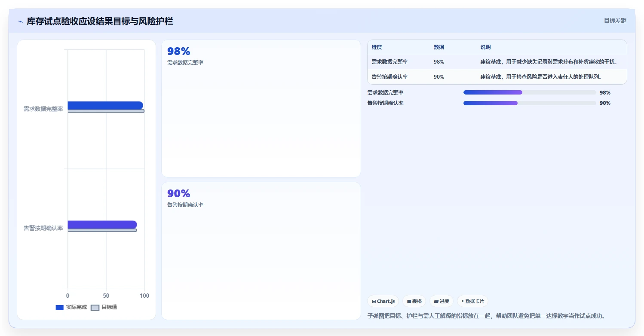
Task: Click the grey target bar under 告警按期确认率
Action: coord(102,230)
